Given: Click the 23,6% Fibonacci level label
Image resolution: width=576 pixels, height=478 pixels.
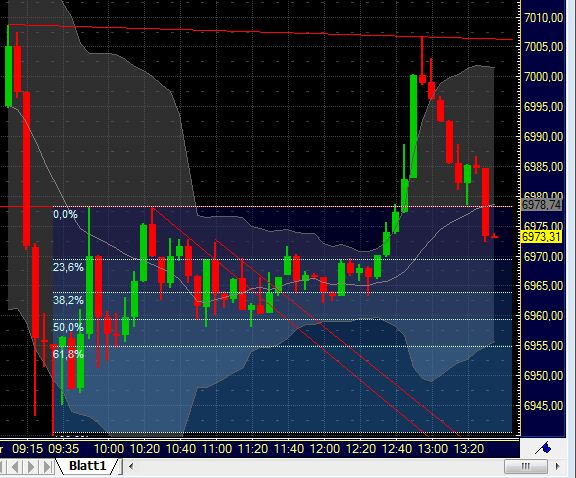Looking at the screenshot, I should (x=68, y=267).
